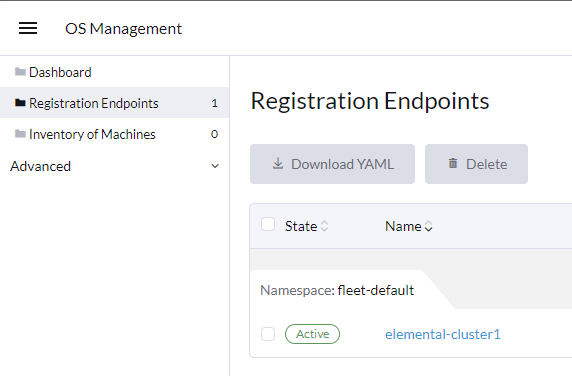Click the download arrow icon

pyautogui.click(x=278, y=164)
